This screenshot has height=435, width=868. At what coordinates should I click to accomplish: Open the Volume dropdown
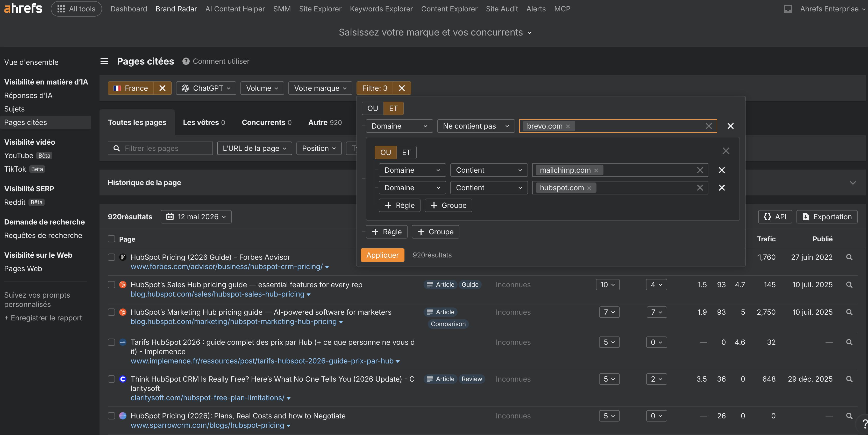click(x=262, y=88)
